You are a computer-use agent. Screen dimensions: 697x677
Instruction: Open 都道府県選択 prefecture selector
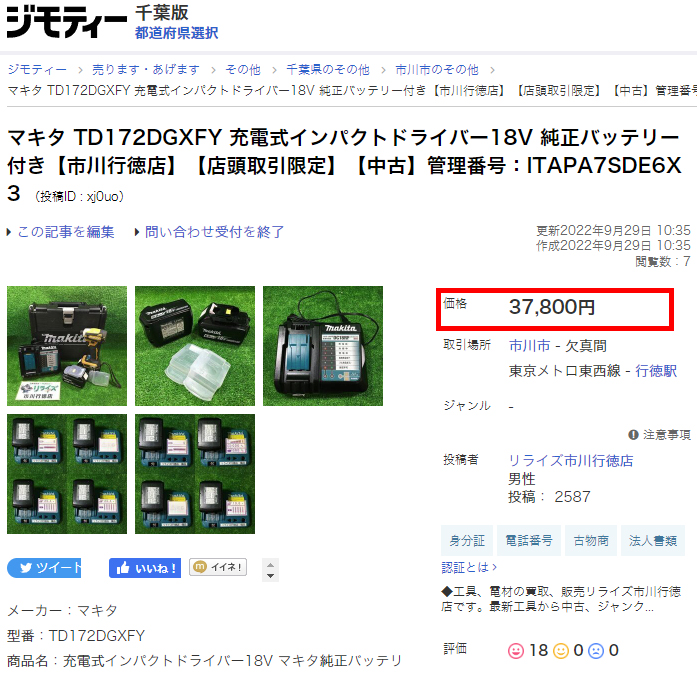(176, 33)
